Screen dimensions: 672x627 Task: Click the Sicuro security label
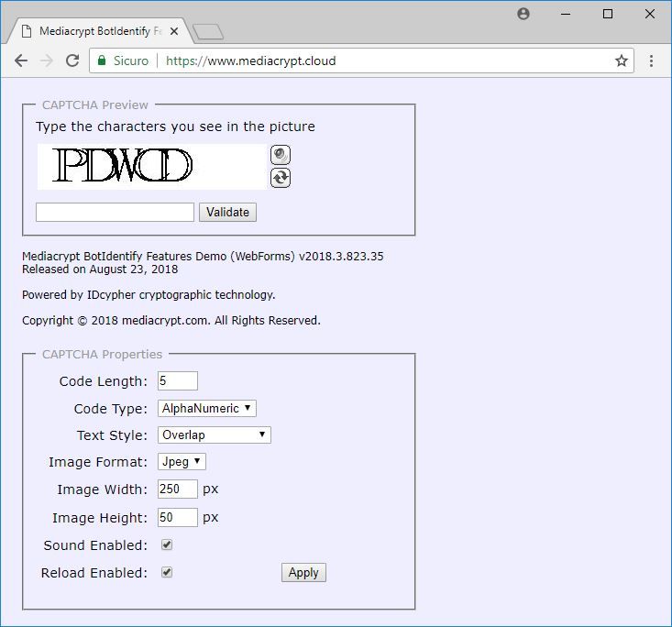pos(131,60)
